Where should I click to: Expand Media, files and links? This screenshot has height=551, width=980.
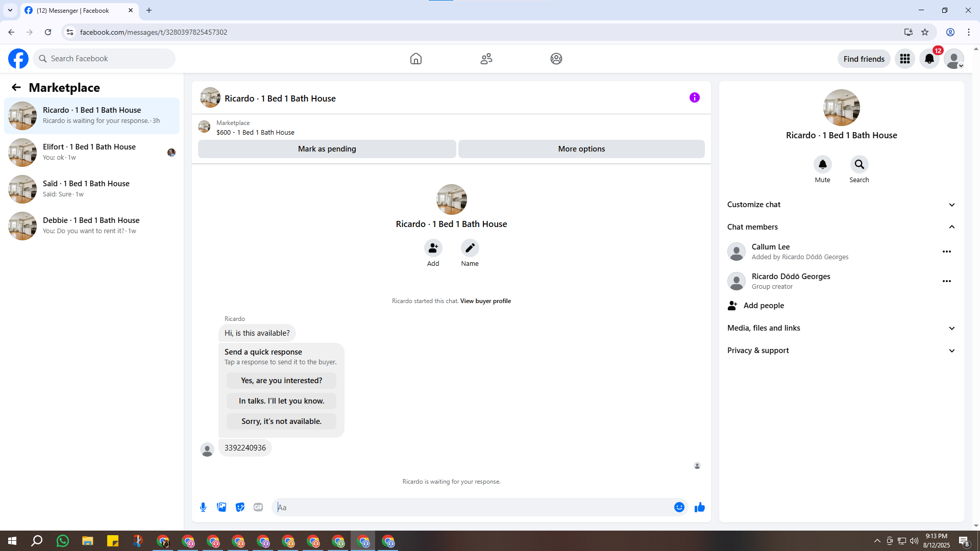point(841,328)
